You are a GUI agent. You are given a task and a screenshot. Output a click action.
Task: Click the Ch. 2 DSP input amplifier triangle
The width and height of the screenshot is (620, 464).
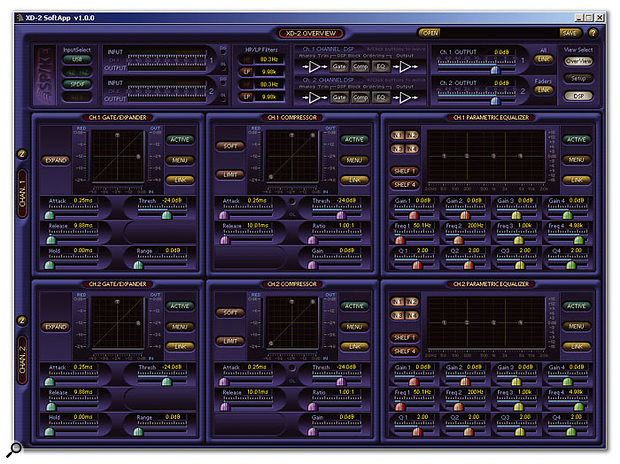[x=314, y=97]
